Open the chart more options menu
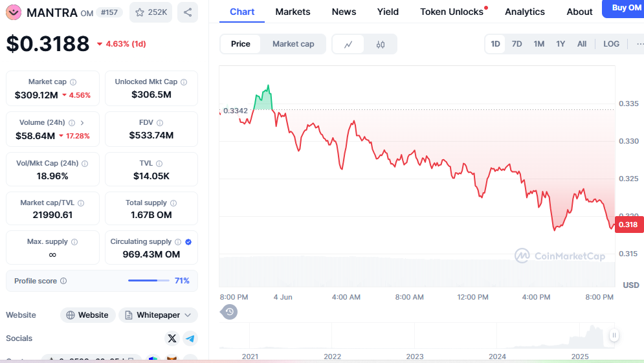The height and width of the screenshot is (363, 644). click(639, 44)
